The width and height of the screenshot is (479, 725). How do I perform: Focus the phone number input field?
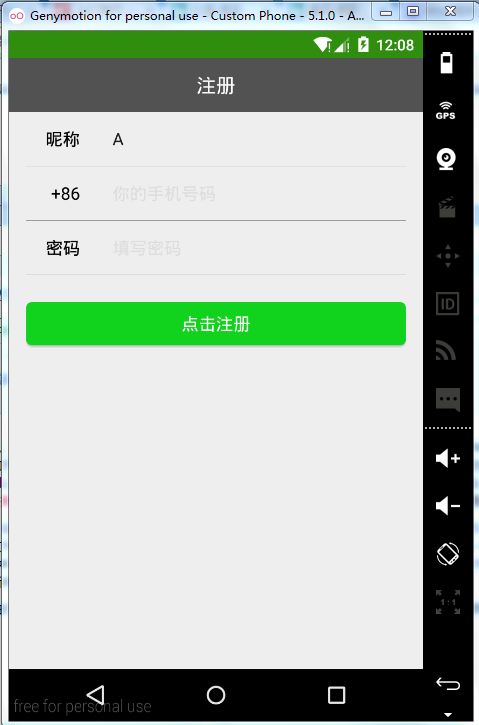(x=258, y=194)
